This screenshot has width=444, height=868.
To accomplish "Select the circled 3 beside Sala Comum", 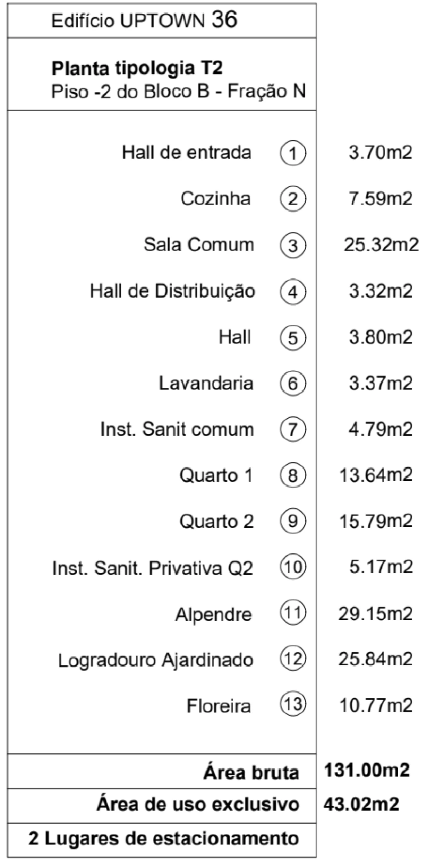I will 293,245.
